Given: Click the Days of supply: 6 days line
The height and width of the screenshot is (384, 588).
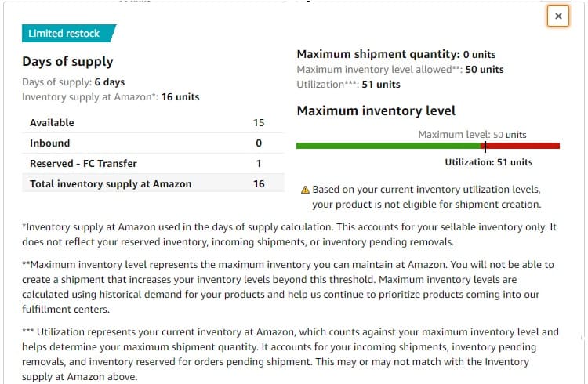Looking at the screenshot, I should tap(73, 82).
